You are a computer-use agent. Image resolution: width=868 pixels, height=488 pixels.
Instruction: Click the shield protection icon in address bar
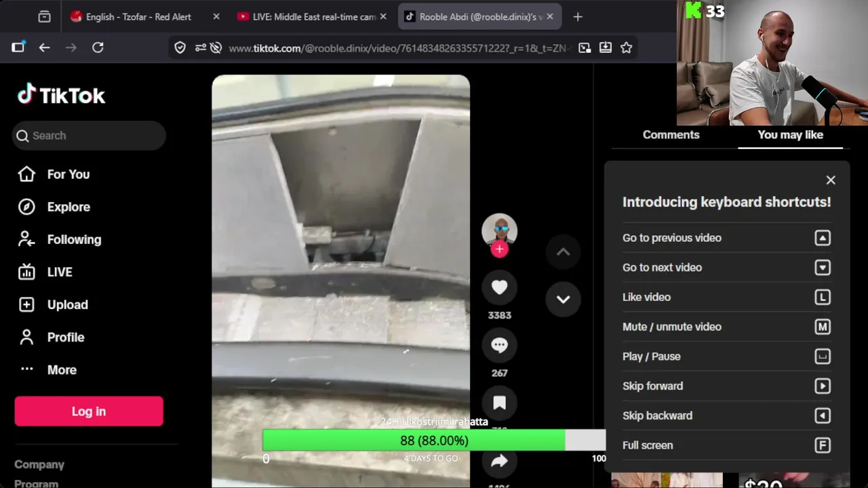click(180, 47)
